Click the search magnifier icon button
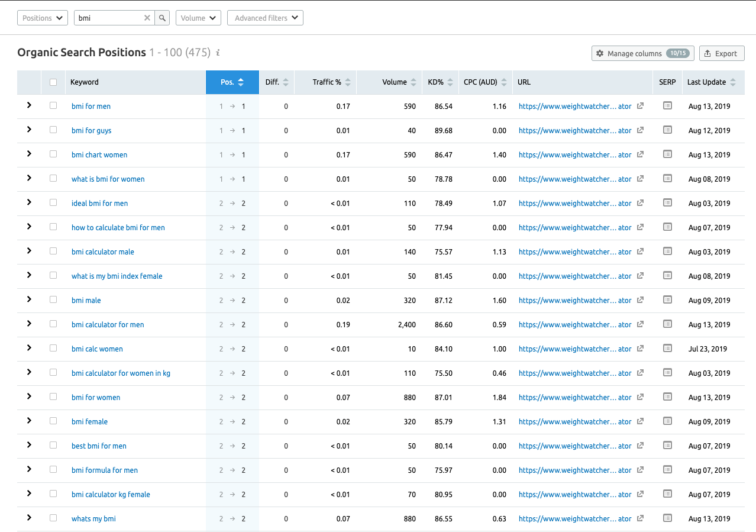 [162, 18]
